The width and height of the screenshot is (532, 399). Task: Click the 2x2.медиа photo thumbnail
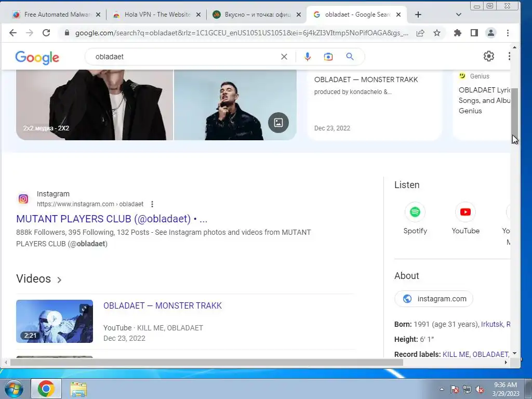click(x=95, y=105)
